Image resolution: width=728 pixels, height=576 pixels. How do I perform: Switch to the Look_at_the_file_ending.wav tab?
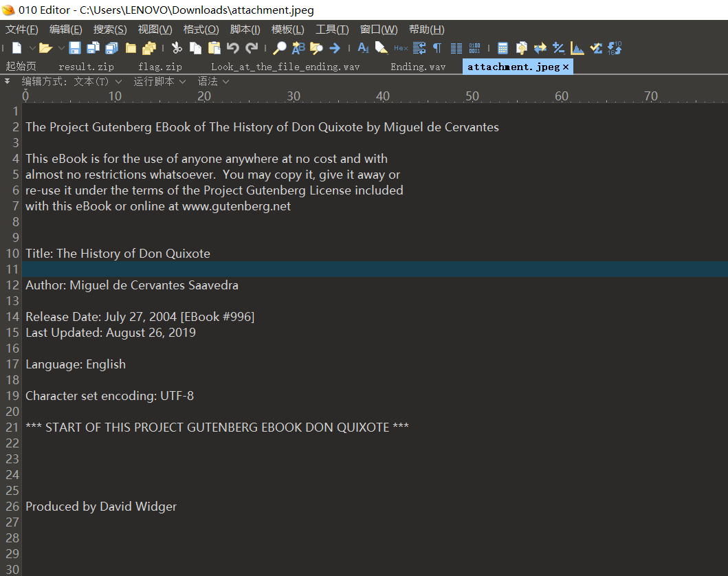pyautogui.click(x=285, y=67)
